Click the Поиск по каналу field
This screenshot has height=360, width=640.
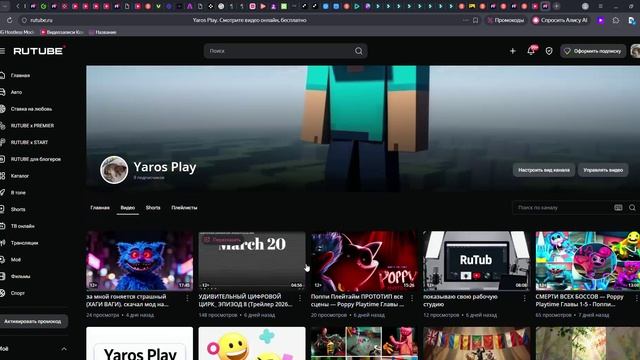(563, 208)
